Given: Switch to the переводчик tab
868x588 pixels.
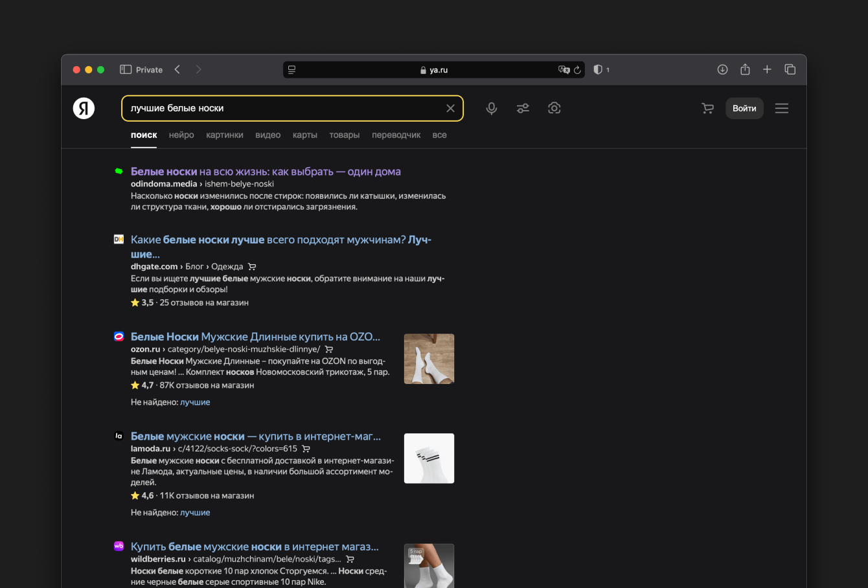Looking at the screenshot, I should (396, 135).
